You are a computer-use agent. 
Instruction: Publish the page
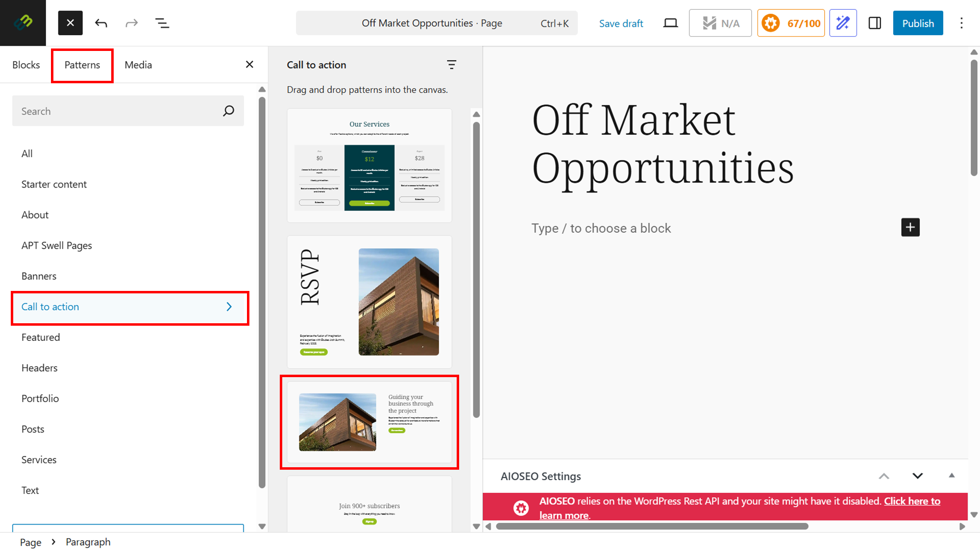tap(918, 23)
